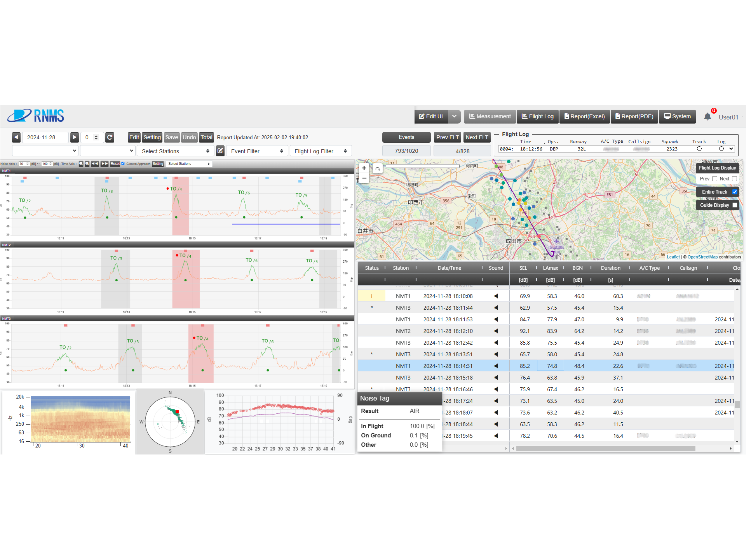Enable the Prev flight log display checkbox
The width and height of the screenshot is (746, 560).
point(714,179)
